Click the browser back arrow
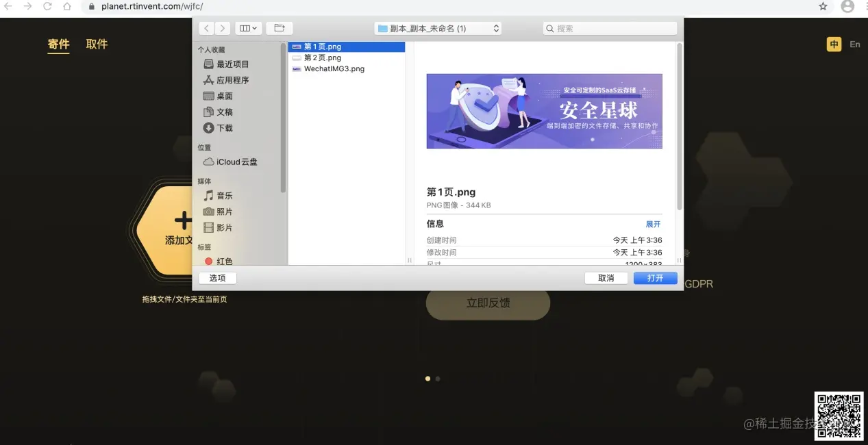The height and width of the screenshot is (445, 868). (8, 6)
